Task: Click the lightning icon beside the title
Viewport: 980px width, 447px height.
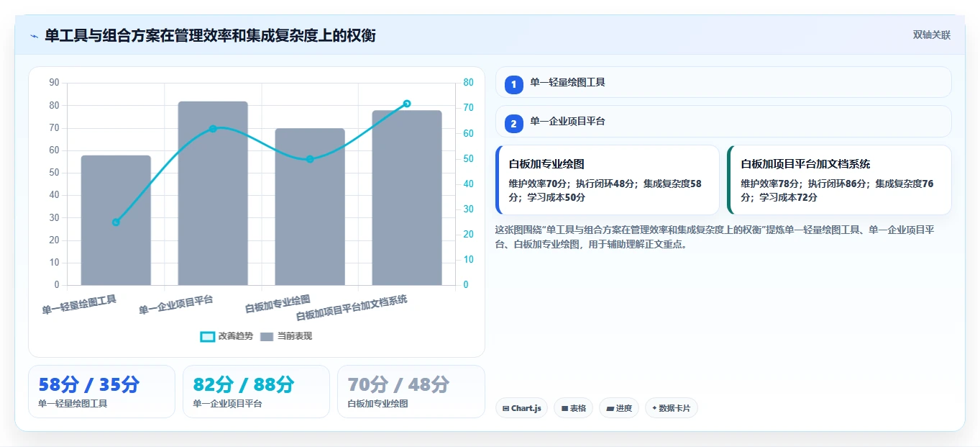Action: point(34,36)
